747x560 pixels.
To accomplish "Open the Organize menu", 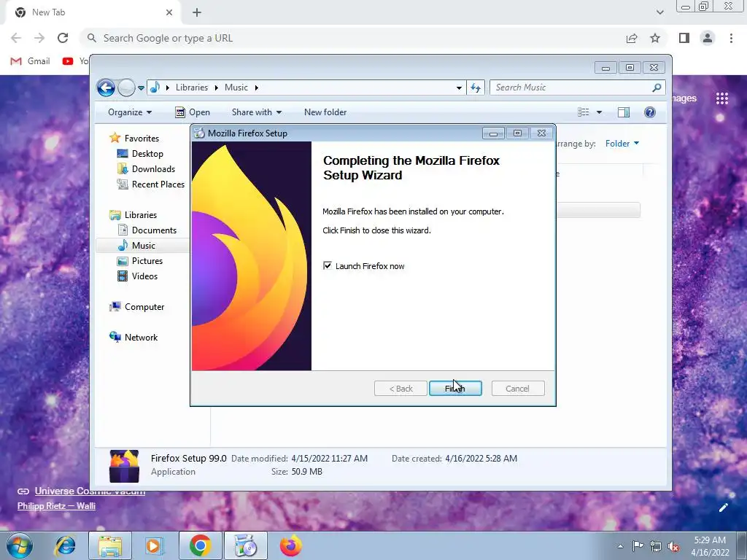I will (130, 112).
